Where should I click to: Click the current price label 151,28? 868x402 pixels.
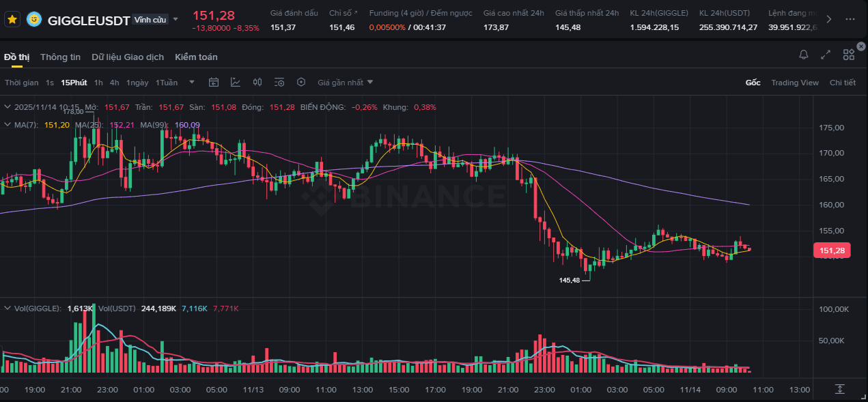coord(832,251)
